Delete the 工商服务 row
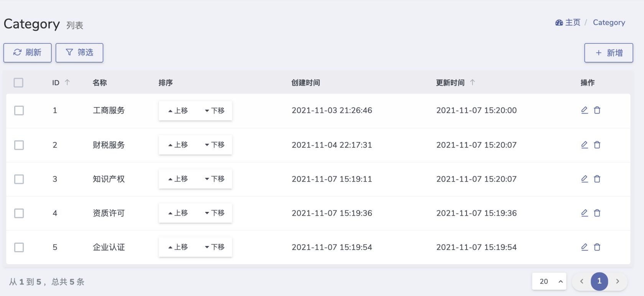The width and height of the screenshot is (644, 296). click(x=597, y=110)
